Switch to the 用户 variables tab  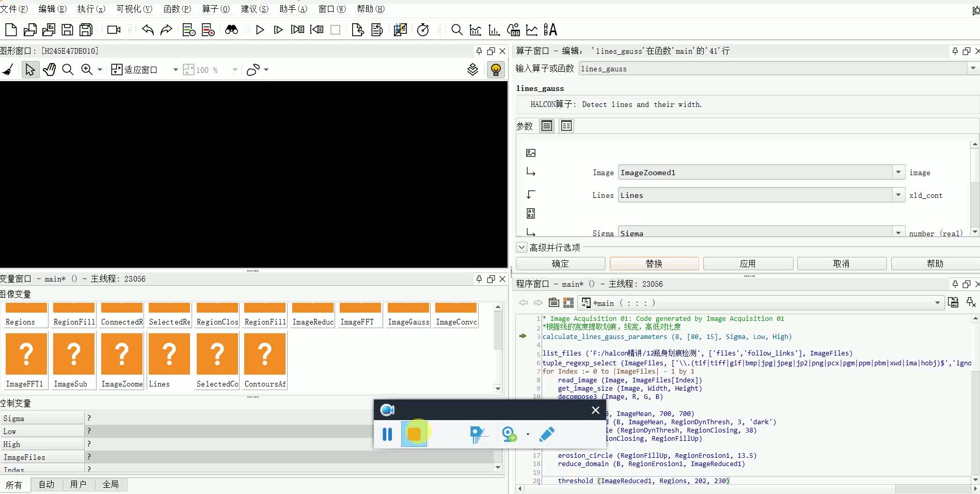click(78, 484)
